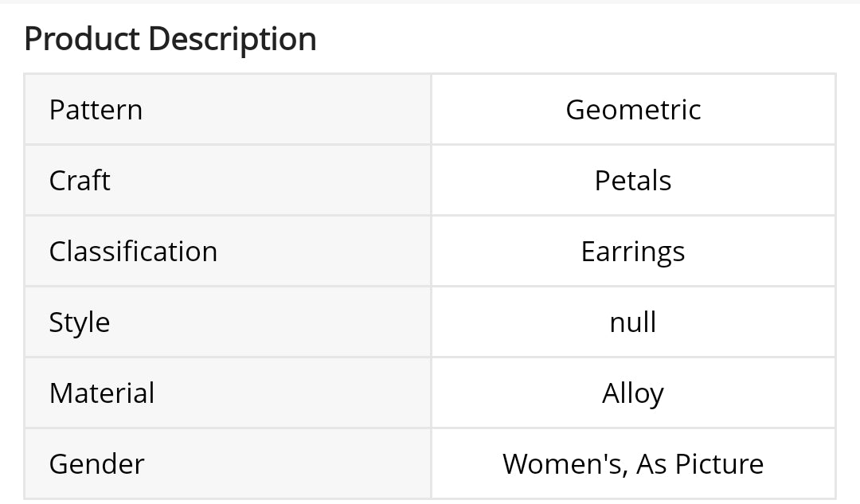Click the null value in Style row
The image size is (860, 504).
pos(633,322)
